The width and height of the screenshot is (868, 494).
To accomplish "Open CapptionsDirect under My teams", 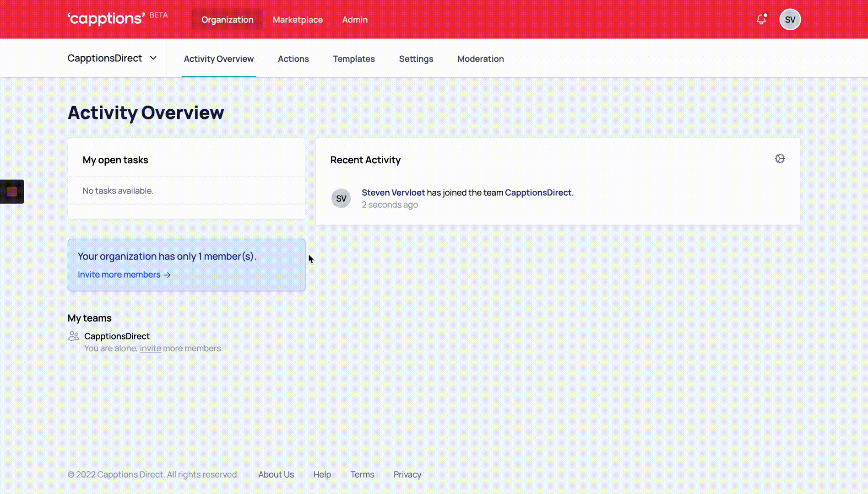I will tap(117, 336).
